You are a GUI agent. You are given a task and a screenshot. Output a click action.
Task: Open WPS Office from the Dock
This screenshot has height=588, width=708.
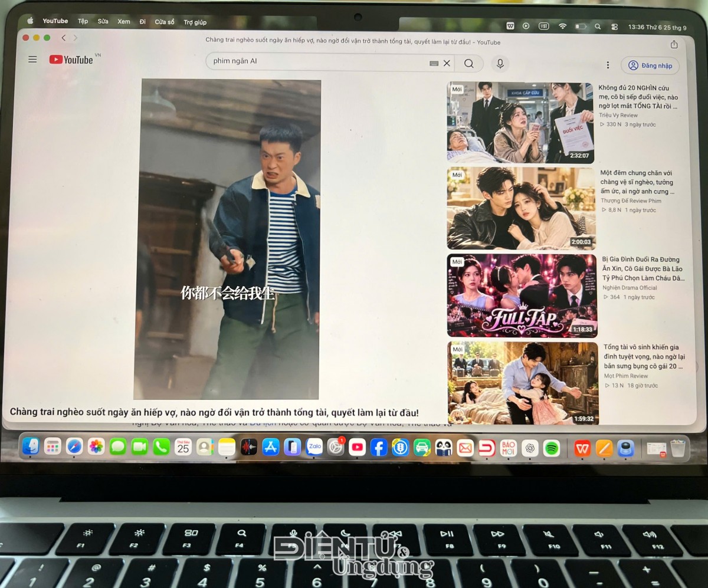tap(582, 449)
